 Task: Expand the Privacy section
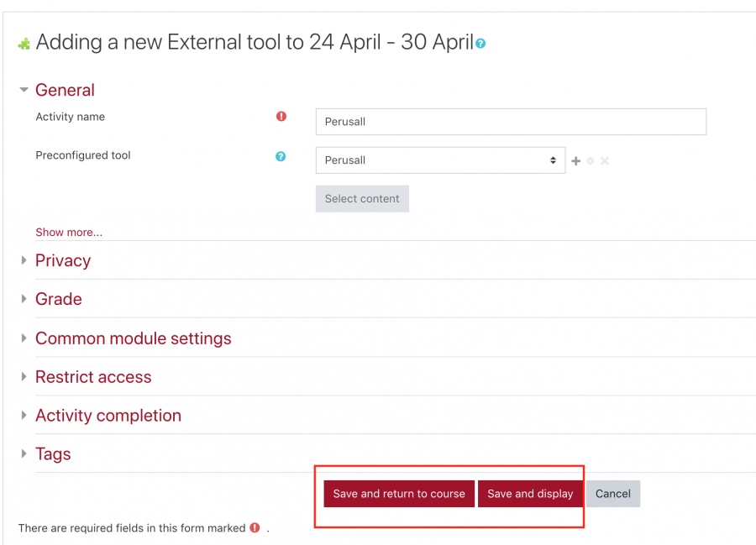pyautogui.click(x=63, y=260)
